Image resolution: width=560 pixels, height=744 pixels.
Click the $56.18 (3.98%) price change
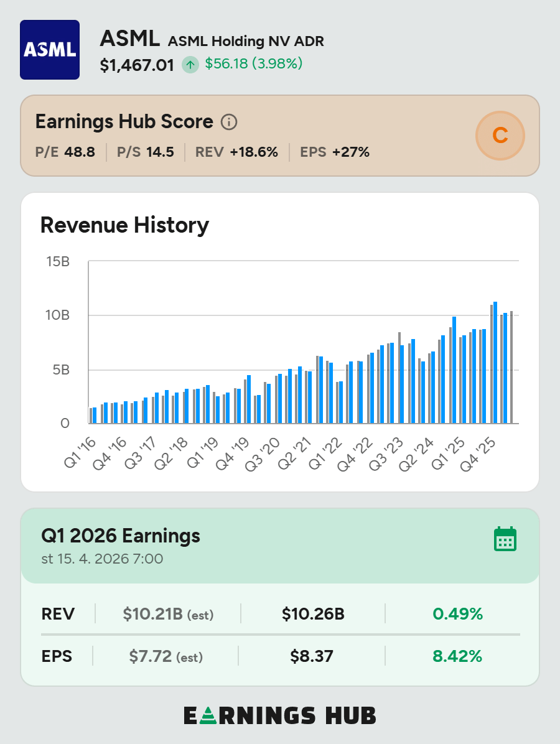pyautogui.click(x=254, y=64)
